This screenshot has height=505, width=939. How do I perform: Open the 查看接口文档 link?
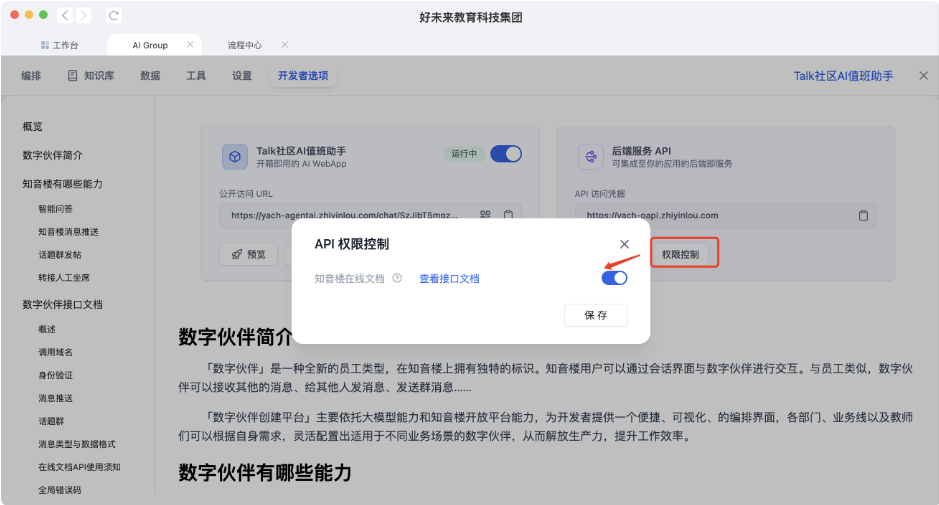click(449, 279)
